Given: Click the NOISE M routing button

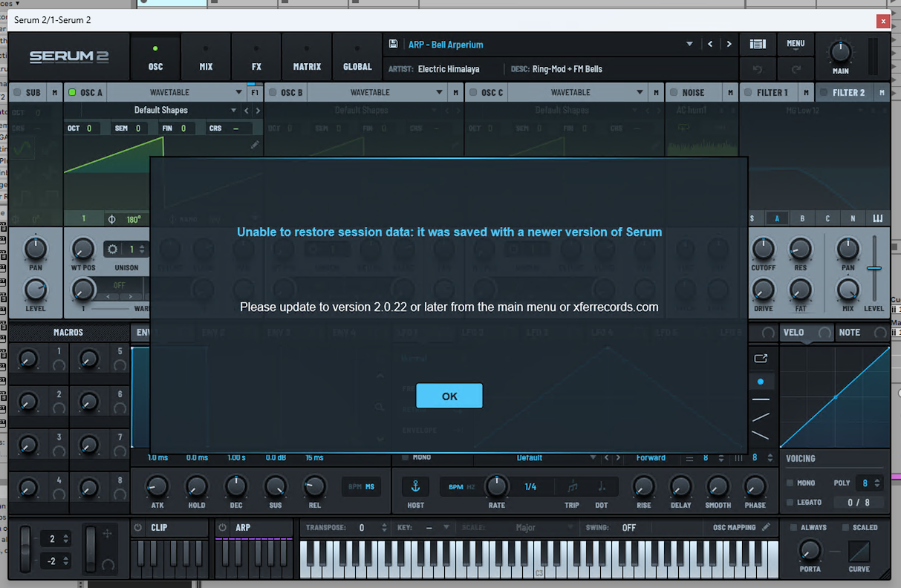Looking at the screenshot, I should coord(730,93).
